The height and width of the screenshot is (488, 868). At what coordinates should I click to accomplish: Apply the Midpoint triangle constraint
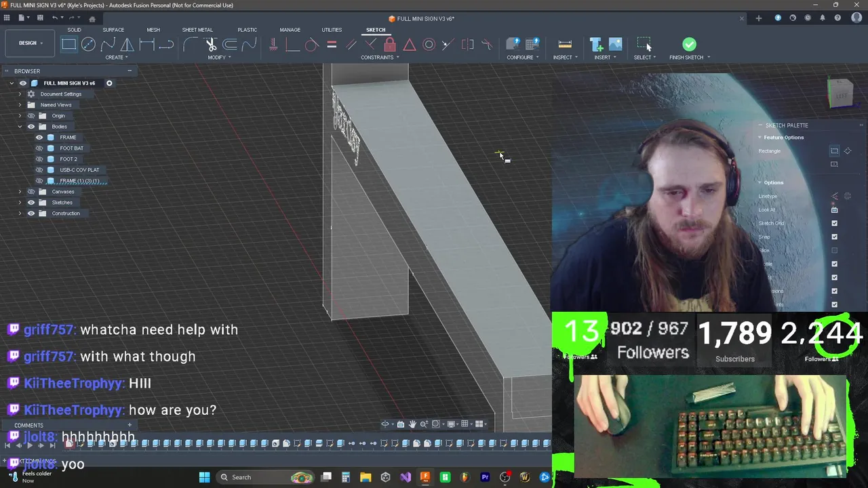click(x=410, y=45)
